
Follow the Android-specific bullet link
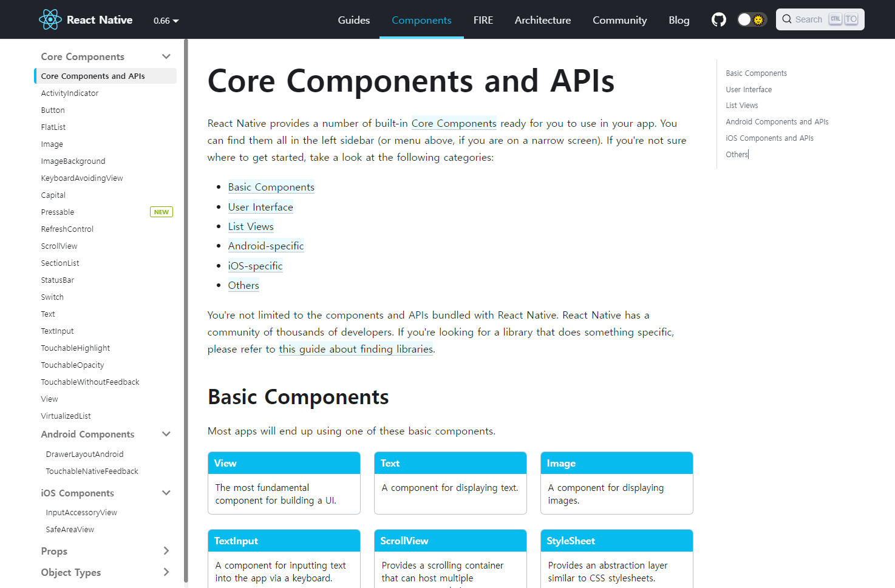tap(266, 246)
